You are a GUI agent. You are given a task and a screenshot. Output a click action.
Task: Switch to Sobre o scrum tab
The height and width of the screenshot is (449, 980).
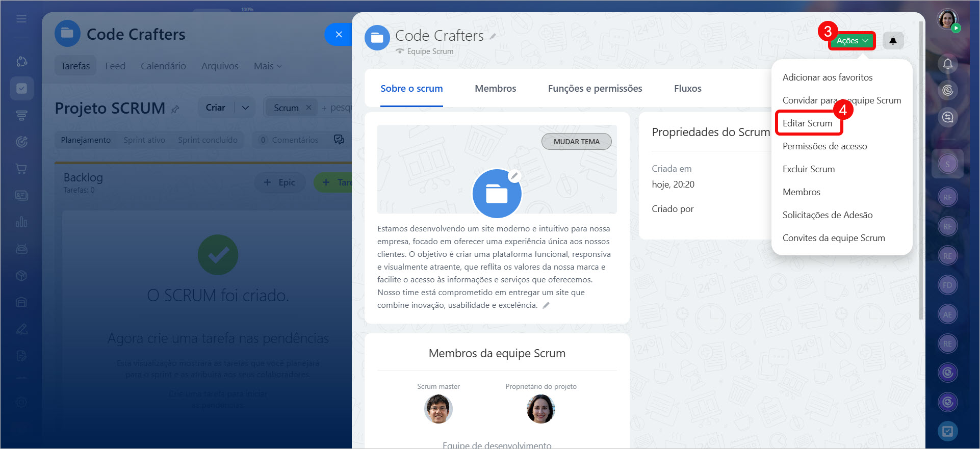pos(411,88)
